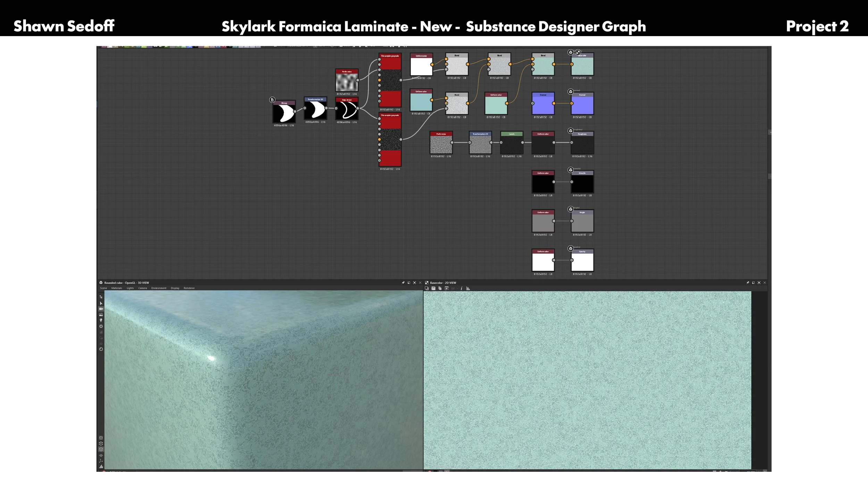Float the 3D view panel window

pos(409,283)
